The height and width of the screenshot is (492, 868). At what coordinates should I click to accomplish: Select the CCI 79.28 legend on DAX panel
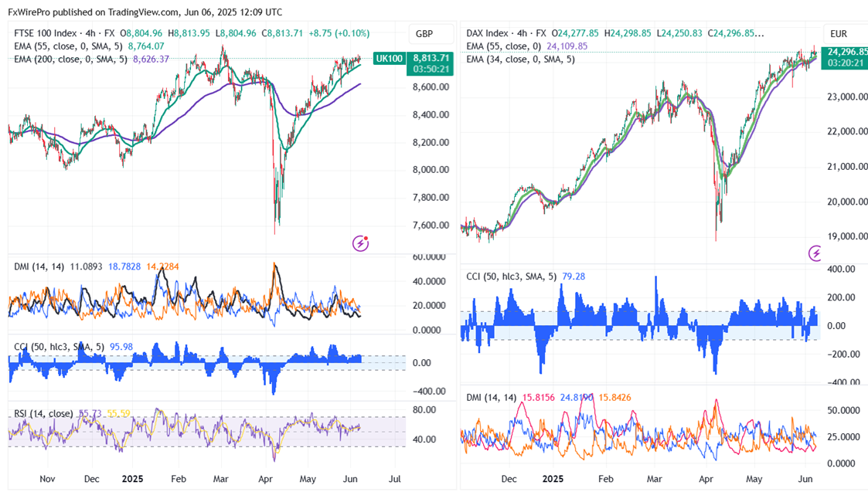point(526,277)
